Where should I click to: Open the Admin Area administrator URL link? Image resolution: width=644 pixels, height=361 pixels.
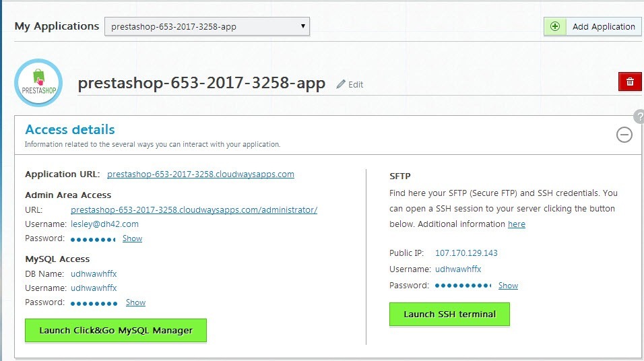point(194,210)
